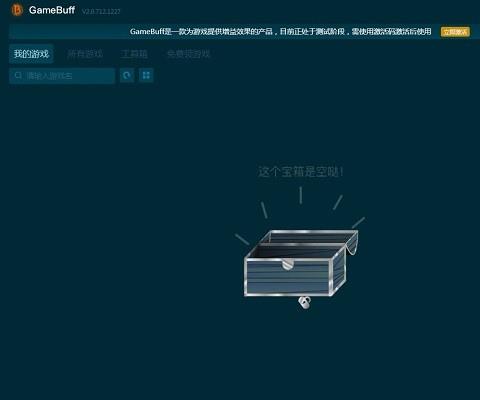
Task: Switch to the 工具箱 tab
Action: [x=134, y=54]
